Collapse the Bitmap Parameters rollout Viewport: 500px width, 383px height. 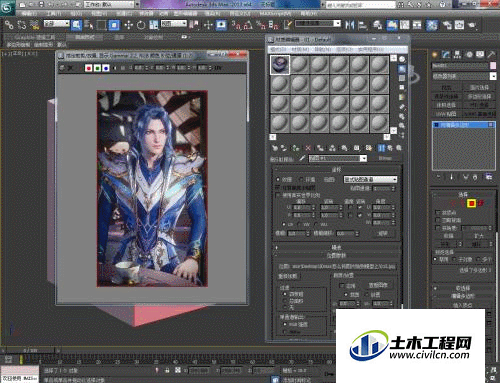[x=337, y=255]
